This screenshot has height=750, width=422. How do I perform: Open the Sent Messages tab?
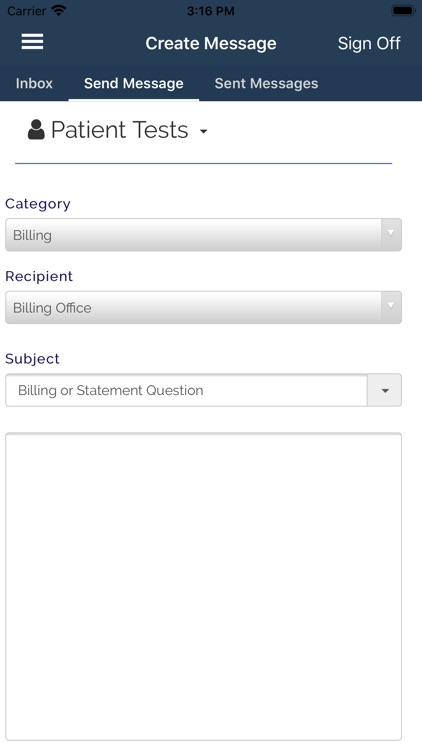266,83
